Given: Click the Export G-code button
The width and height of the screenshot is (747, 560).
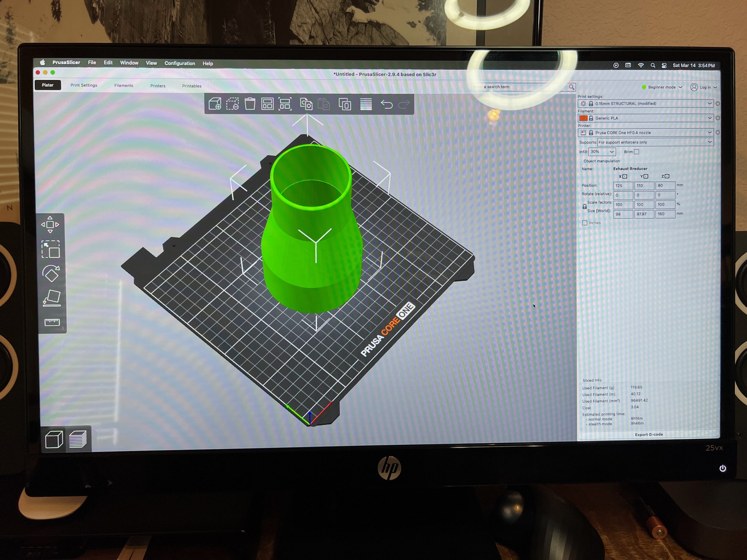Looking at the screenshot, I should coord(648,434).
